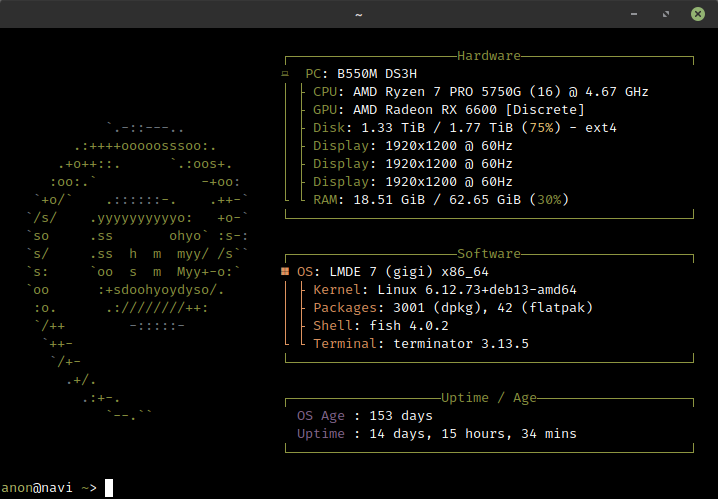Click the 'RAM' label
The height and width of the screenshot is (499, 718).
pos(325,200)
